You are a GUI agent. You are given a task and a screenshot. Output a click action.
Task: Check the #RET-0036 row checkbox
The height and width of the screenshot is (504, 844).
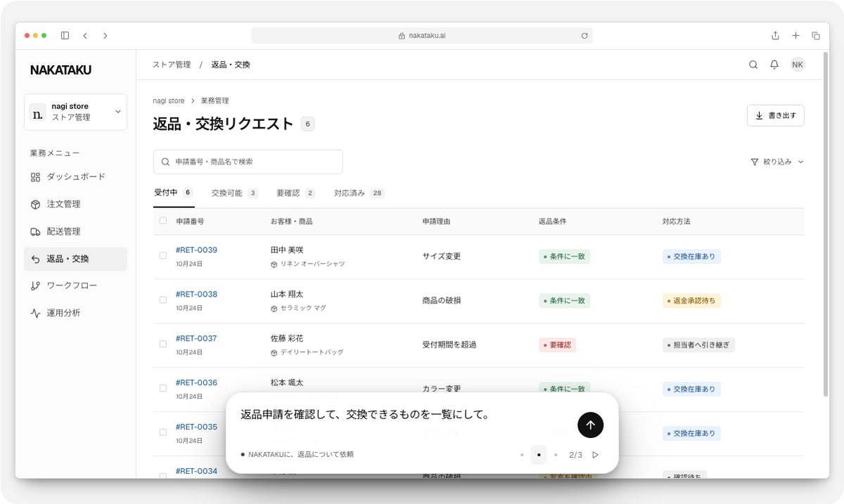coord(163,388)
